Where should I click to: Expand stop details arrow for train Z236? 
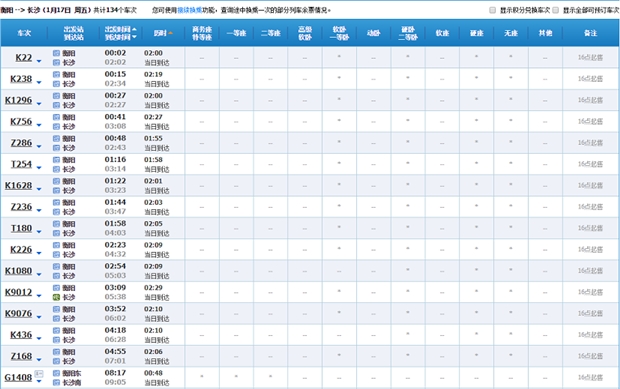point(39,211)
